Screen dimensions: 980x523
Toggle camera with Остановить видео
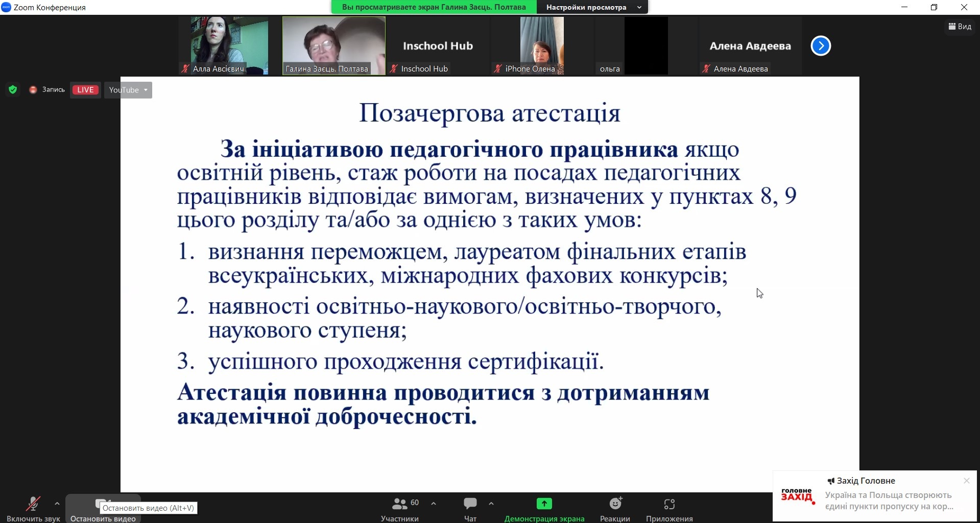click(103, 505)
